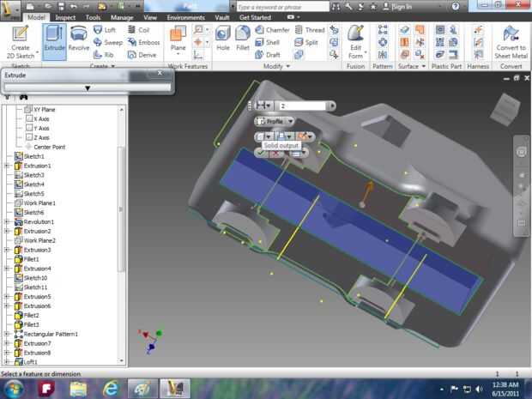Choose the Sweep tool
The image size is (532, 399).
click(x=108, y=42)
